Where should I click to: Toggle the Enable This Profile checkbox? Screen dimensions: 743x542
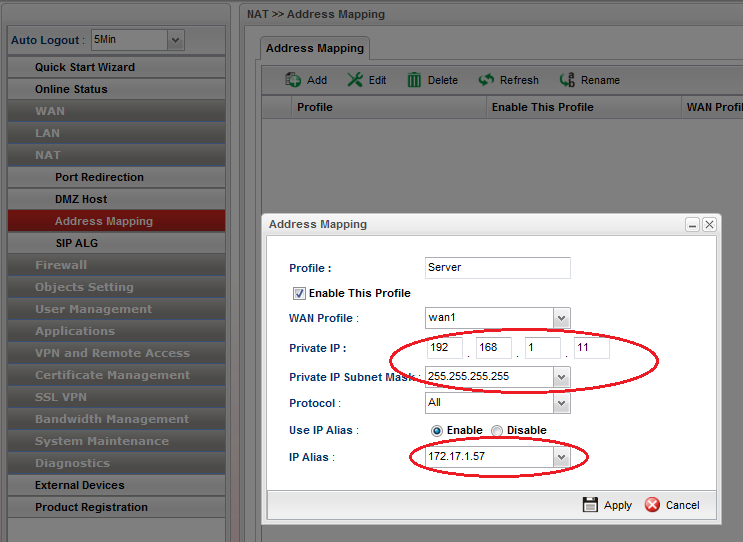click(x=299, y=293)
